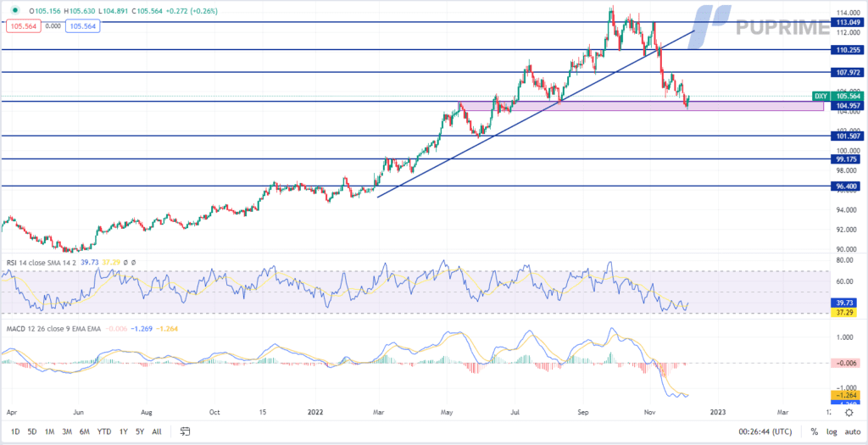Select the 3M time range

pyautogui.click(x=67, y=431)
